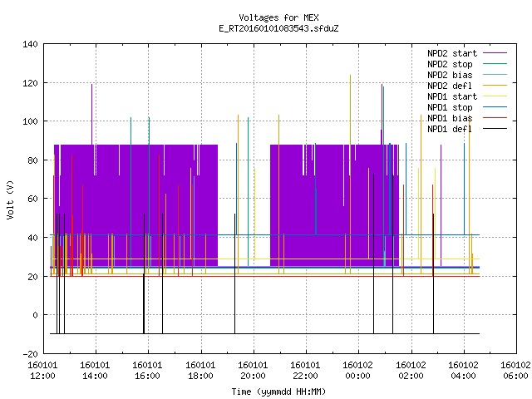Viewport: 532px width, 399px height.
Task: Click the 140 value on the y-axis
Action: (30, 44)
